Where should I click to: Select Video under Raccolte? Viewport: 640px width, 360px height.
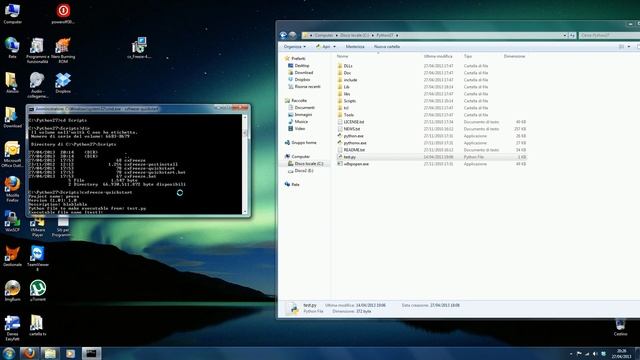[300, 128]
